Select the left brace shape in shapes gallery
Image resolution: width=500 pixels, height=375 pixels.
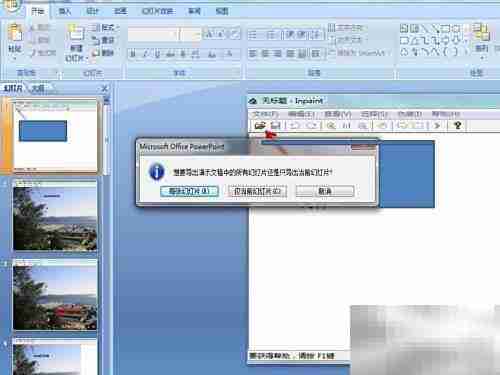click(446, 52)
